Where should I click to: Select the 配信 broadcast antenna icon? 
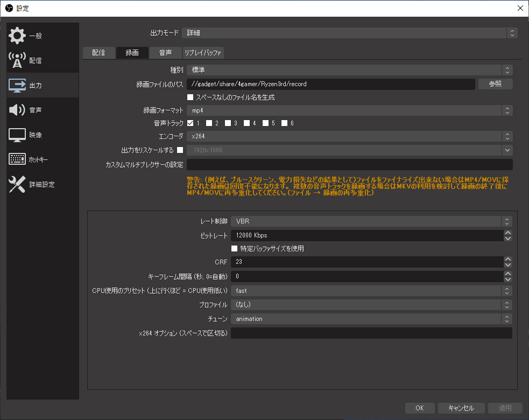(x=17, y=60)
